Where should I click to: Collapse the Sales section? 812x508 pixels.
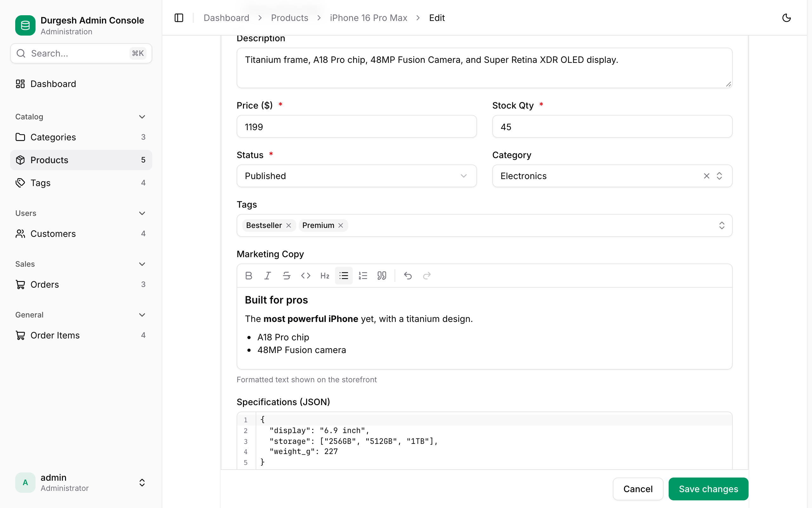81,264
